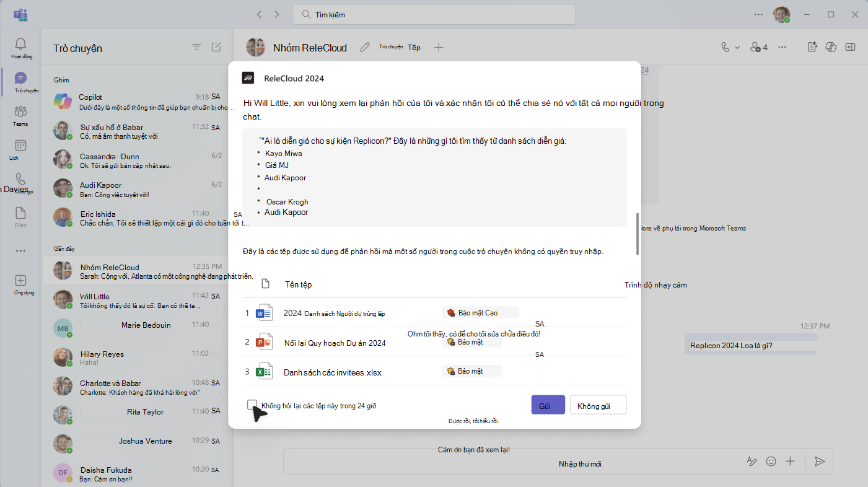Select the Word file '2024 Danh sách Người dự'
The width and height of the screenshot is (868, 487).
point(434,313)
